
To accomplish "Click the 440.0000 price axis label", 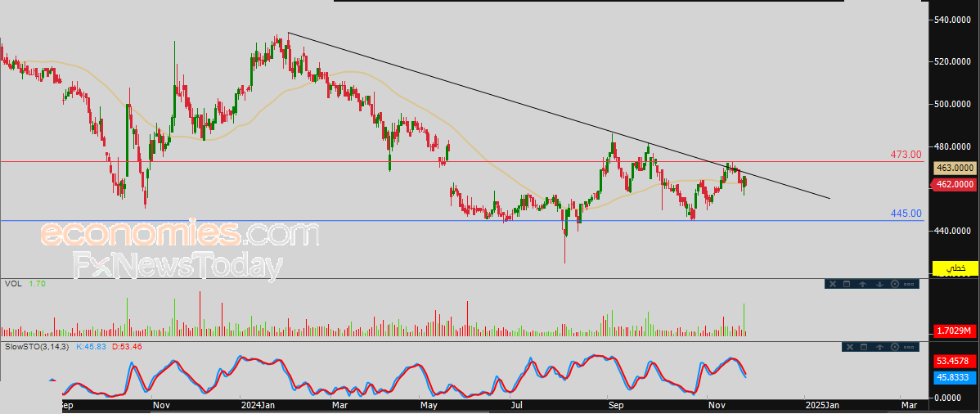I will click(x=954, y=231).
